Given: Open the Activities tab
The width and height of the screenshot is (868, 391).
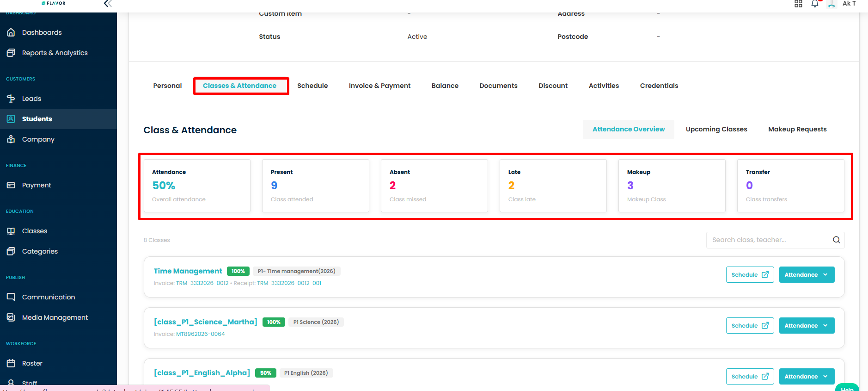Looking at the screenshot, I should [604, 86].
